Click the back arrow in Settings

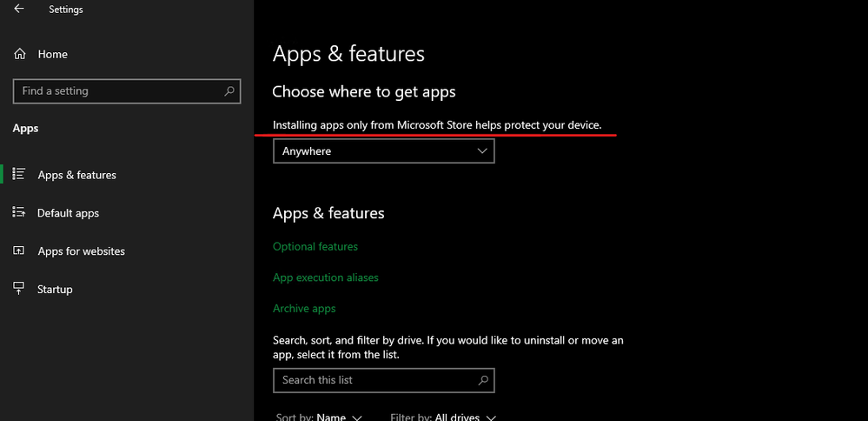tap(19, 9)
